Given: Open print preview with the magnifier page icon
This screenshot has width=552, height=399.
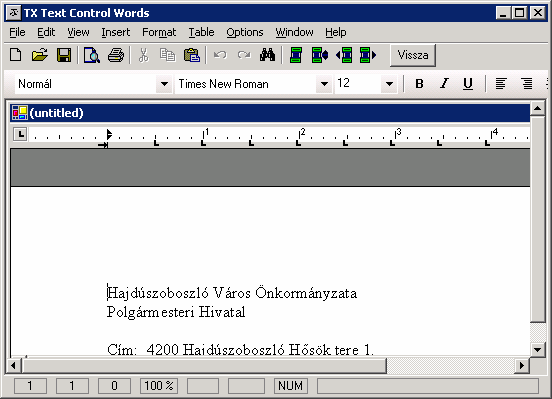Looking at the screenshot, I should (92, 55).
